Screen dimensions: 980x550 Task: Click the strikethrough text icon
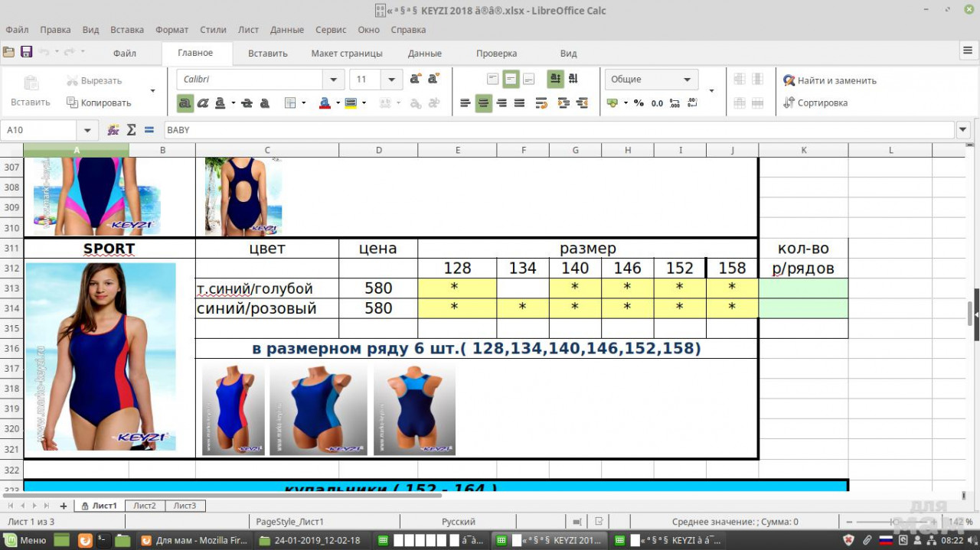click(x=247, y=103)
